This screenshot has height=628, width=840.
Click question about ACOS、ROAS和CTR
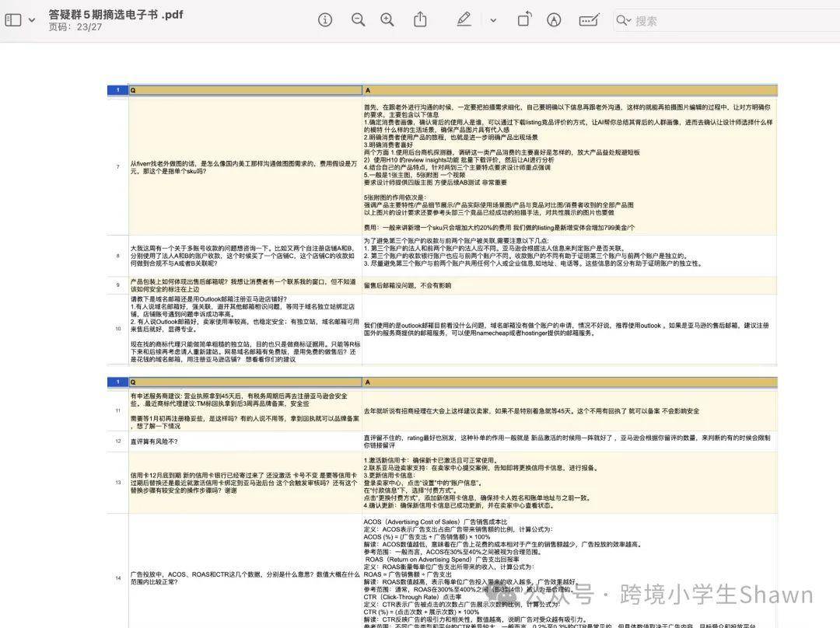tap(244, 577)
